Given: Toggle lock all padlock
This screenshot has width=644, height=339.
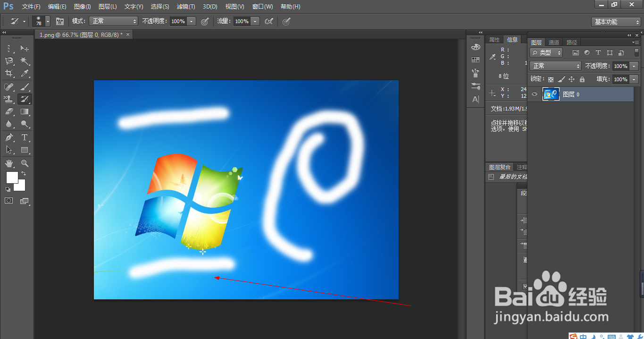Looking at the screenshot, I should click(x=582, y=79).
